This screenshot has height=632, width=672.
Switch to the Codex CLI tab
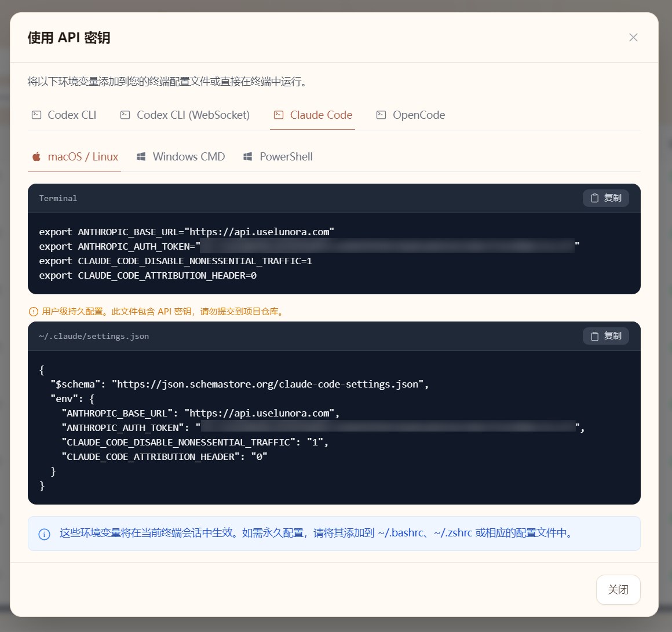64,115
